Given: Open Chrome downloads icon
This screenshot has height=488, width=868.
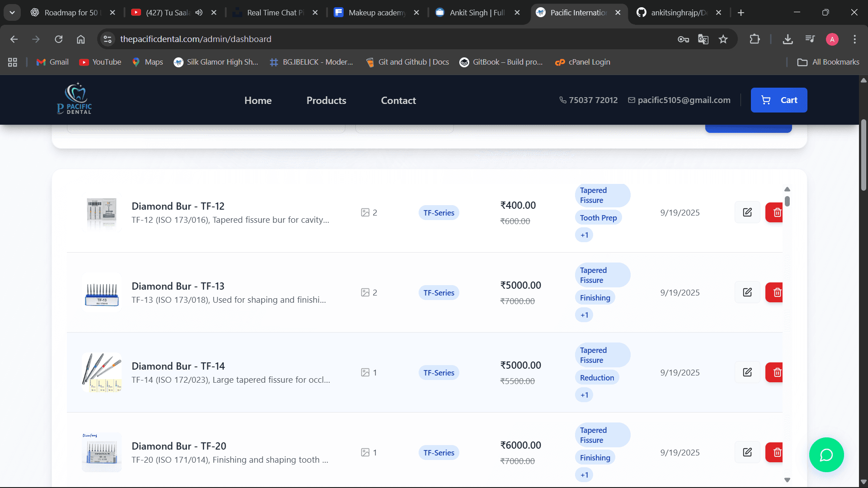Looking at the screenshot, I should tap(788, 39).
